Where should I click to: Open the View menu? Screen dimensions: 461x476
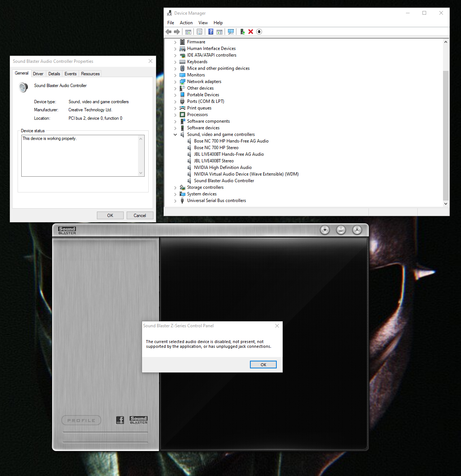click(x=203, y=23)
